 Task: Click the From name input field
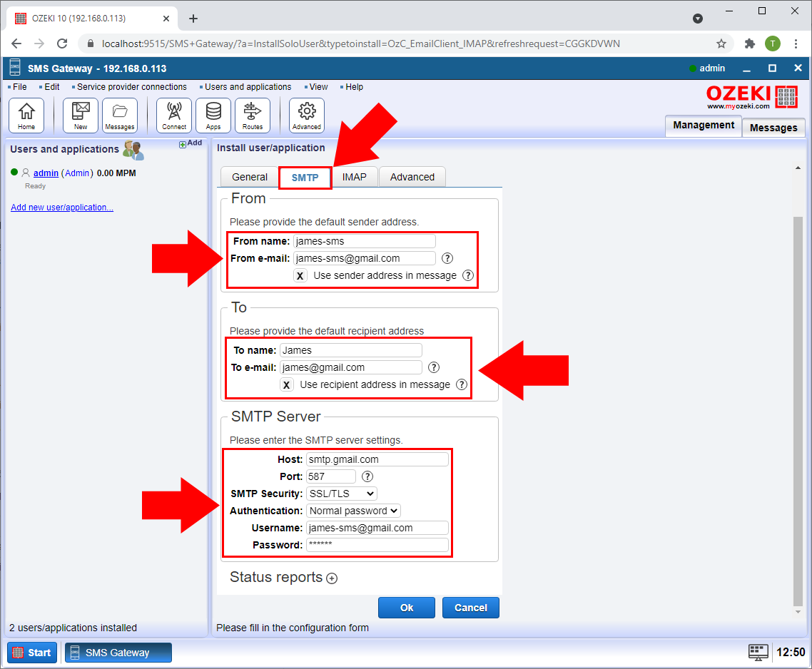tap(365, 241)
